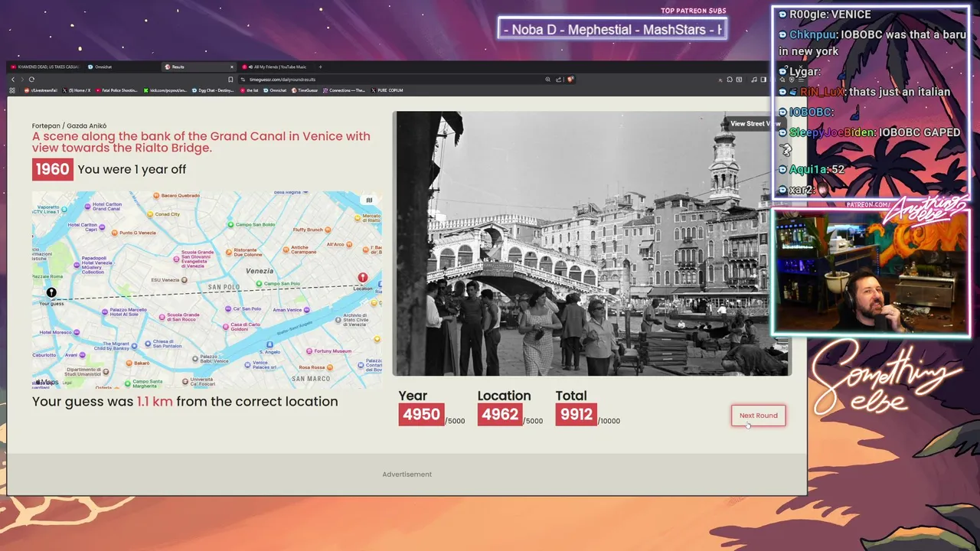
Task: Click the Next Round button
Action: click(758, 416)
